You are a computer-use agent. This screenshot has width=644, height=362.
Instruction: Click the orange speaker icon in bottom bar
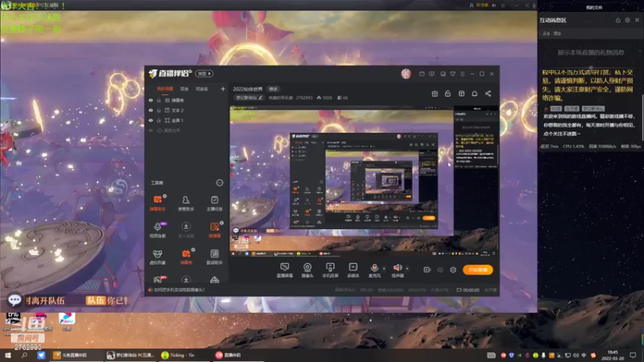[x=397, y=268]
